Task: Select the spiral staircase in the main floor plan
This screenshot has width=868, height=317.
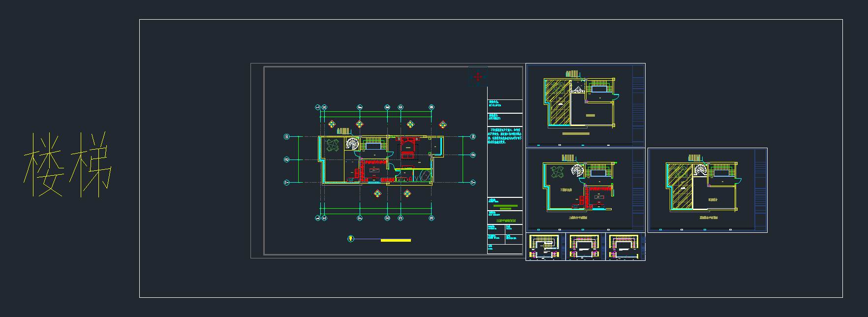Action: tap(352, 143)
